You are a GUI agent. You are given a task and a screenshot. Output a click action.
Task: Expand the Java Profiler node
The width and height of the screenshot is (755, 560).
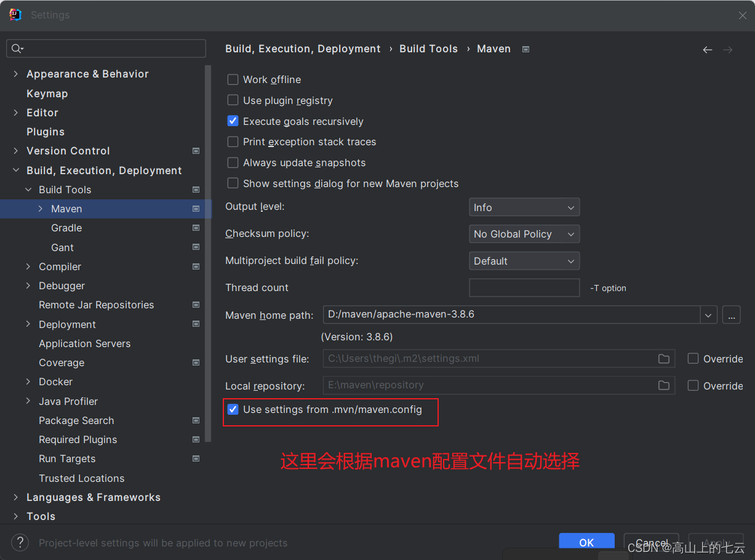coord(28,401)
